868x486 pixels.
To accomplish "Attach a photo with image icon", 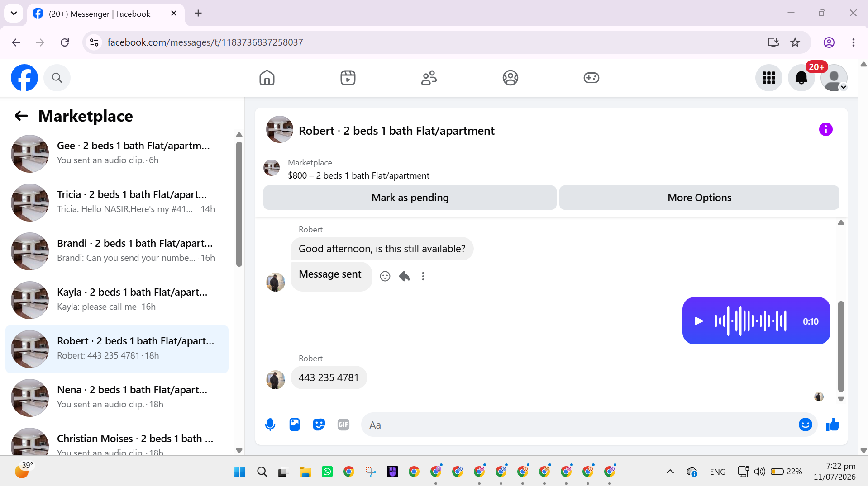I will pyautogui.click(x=295, y=425).
